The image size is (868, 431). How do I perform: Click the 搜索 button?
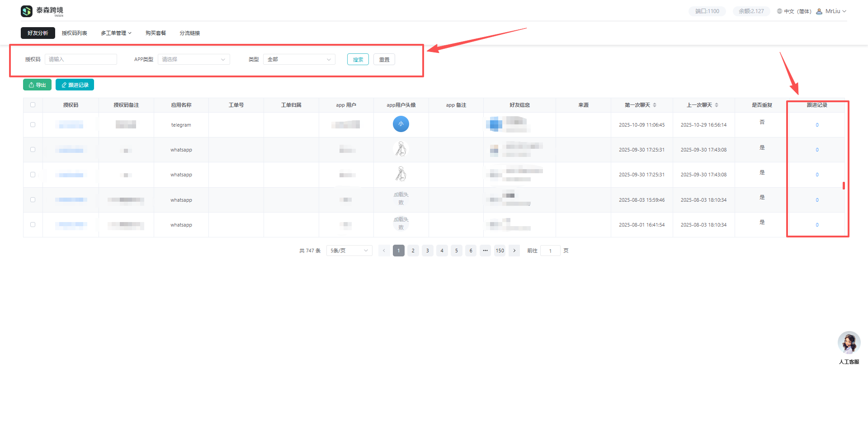pyautogui.click(x=358, y=60)
